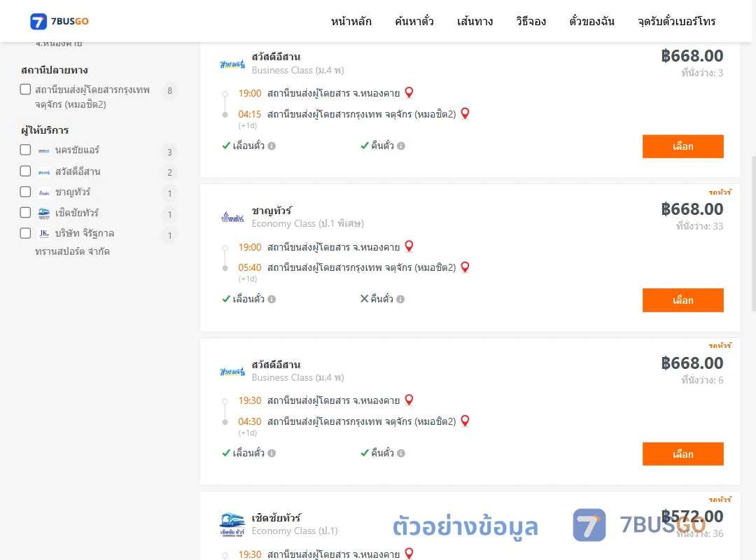
Task: Click map pin beside สวัสดีอีสาน 19:00 departure station
Action: [409, 92]
